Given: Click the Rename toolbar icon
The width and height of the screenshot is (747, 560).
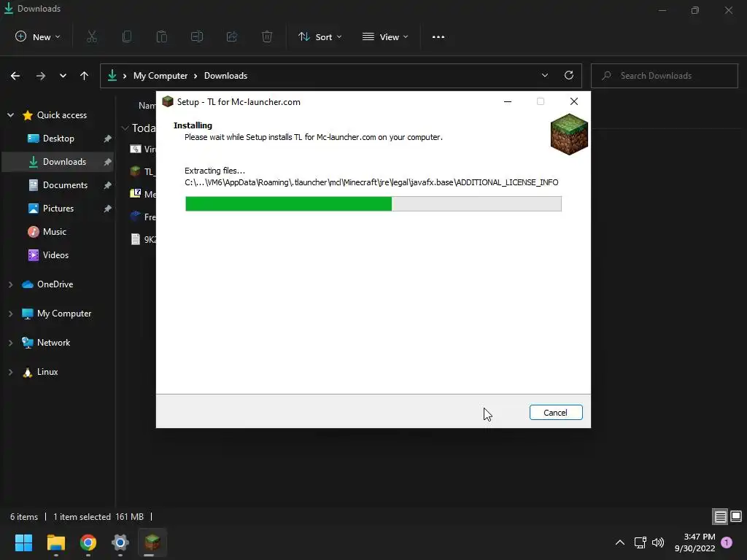Looking at the screenshot, I should click(x=197, y=36).
